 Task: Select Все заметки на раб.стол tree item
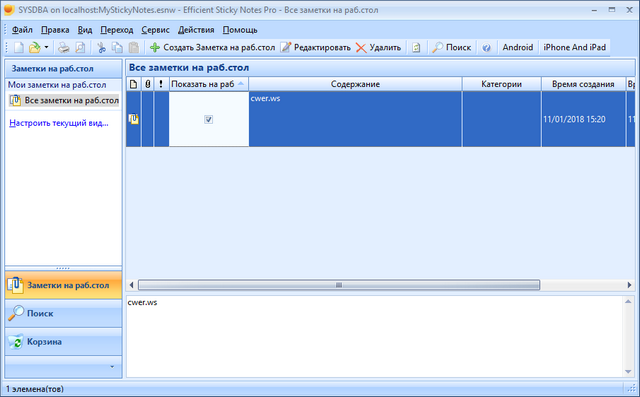tap(64, 100)
